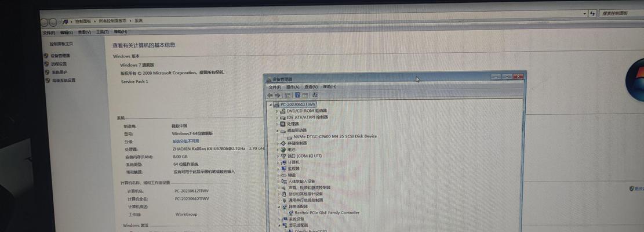Image resolution: width=644 pixels, height=232 pixels.
Task: Collapse the PC-20230612TIWV root node
Action: [270, 105]
